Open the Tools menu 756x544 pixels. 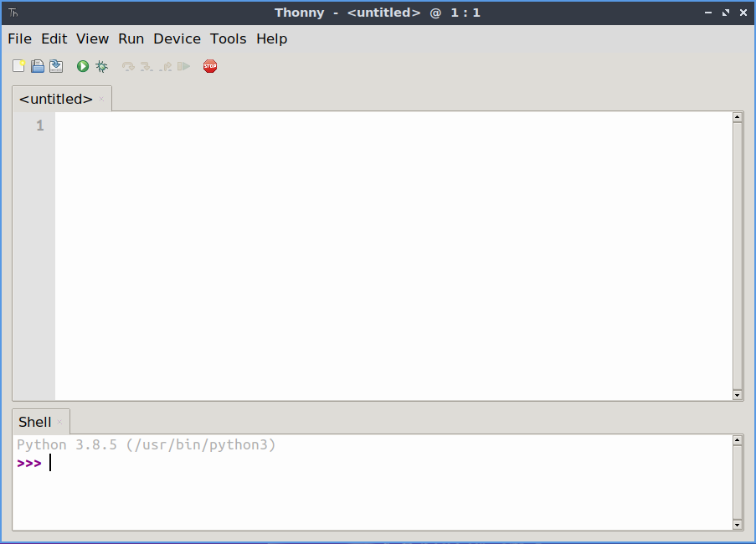pyautogui.click(x=228, y=38)
